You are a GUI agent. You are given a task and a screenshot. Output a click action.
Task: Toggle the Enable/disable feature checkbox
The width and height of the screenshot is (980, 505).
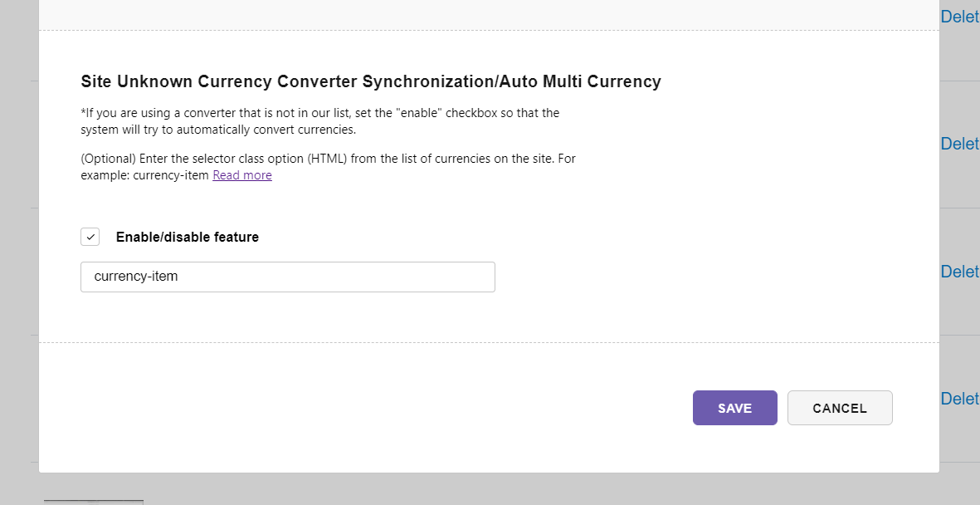coord(90,237)
